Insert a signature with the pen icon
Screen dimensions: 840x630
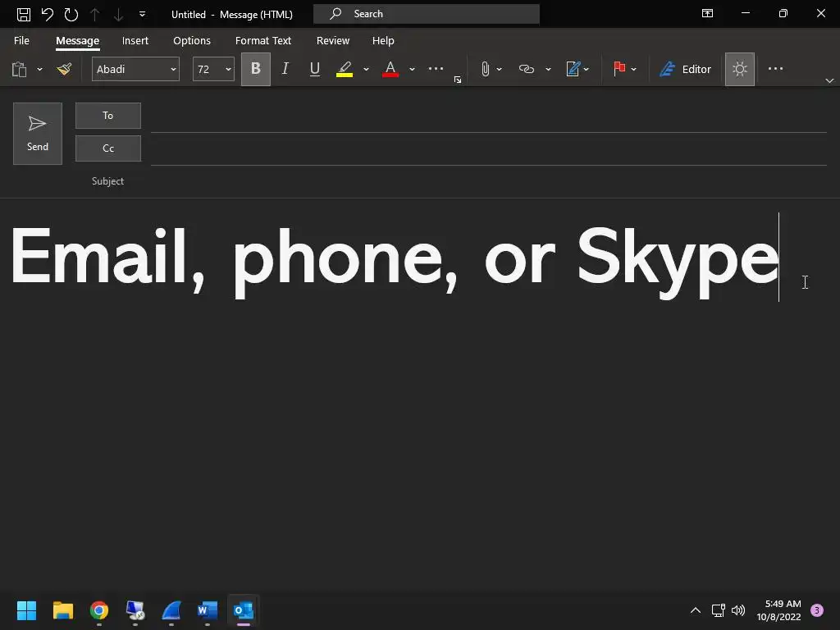click(573, 69)
